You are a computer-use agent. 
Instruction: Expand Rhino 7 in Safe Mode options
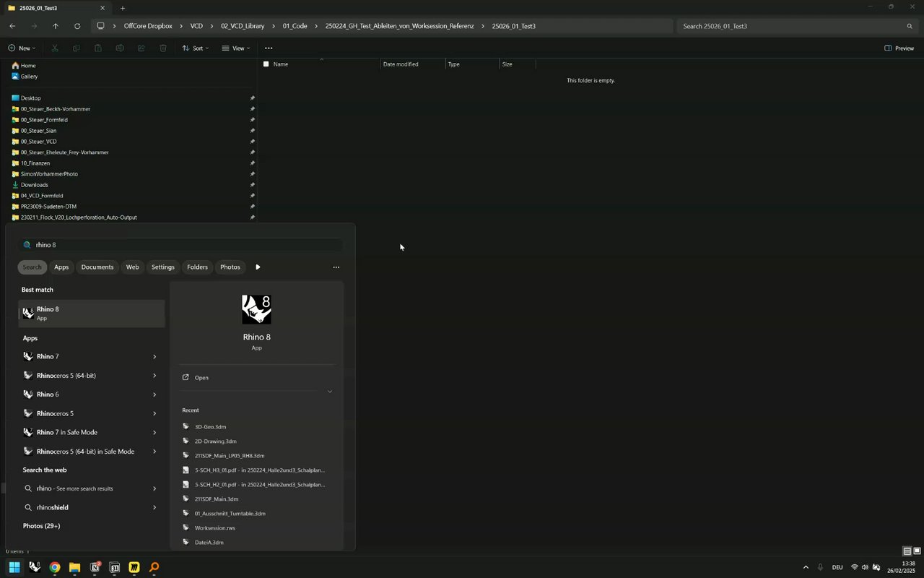154,432
